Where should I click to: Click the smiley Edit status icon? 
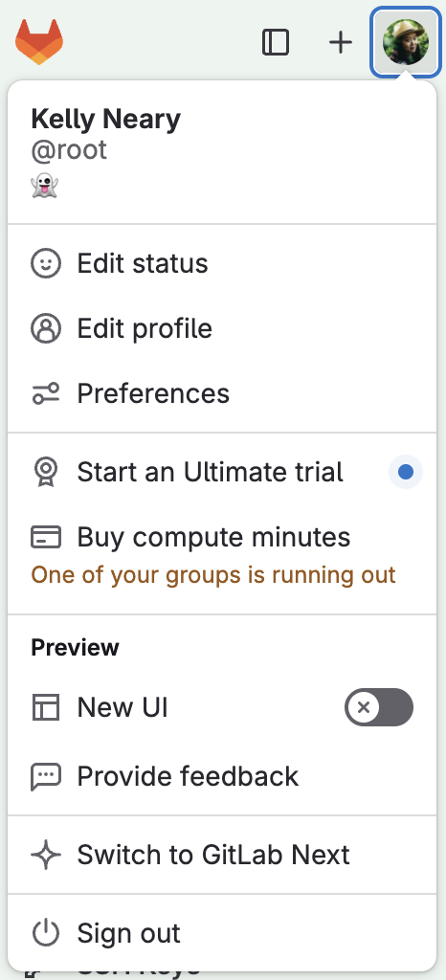click(46, 263)
